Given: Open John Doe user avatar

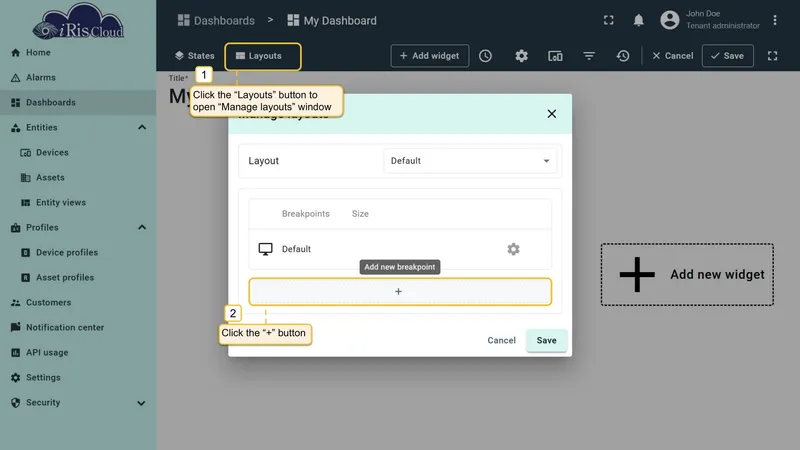Looking at the screenshot, I should point(669,20).
